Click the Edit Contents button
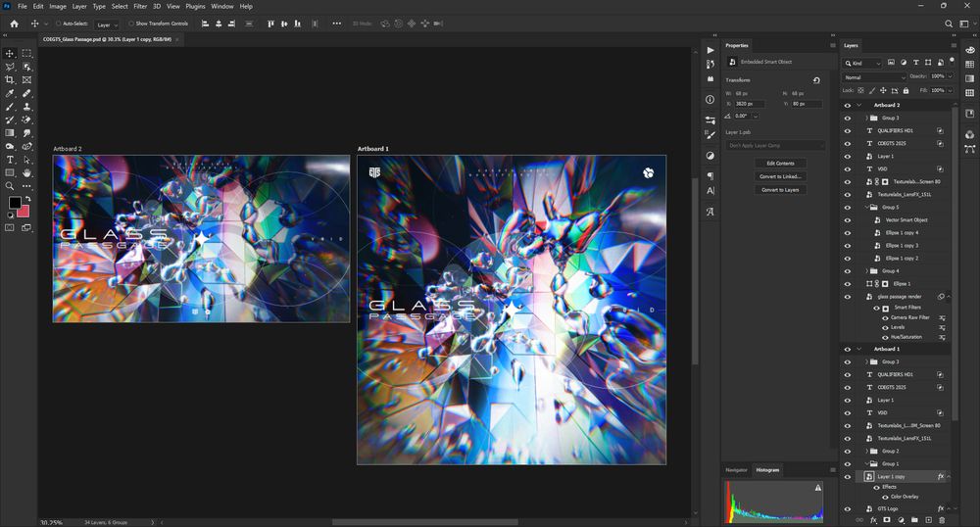The width and height of the screenshot is (980, 527). [781, 164]
